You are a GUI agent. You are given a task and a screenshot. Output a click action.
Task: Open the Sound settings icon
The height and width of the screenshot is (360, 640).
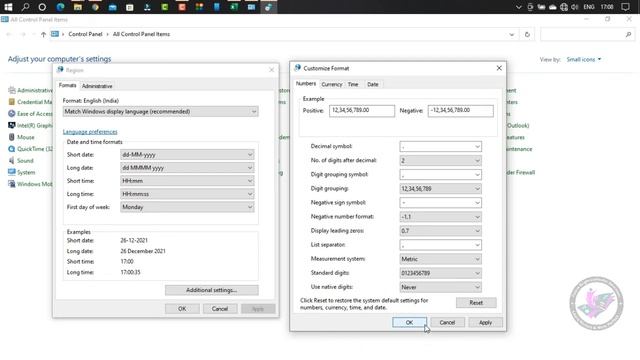(x=12, y=160)
